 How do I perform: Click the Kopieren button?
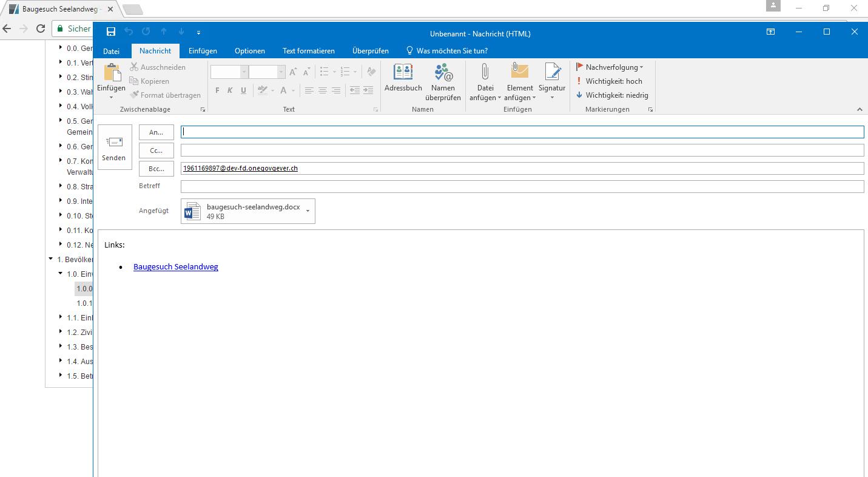[149, 81]
